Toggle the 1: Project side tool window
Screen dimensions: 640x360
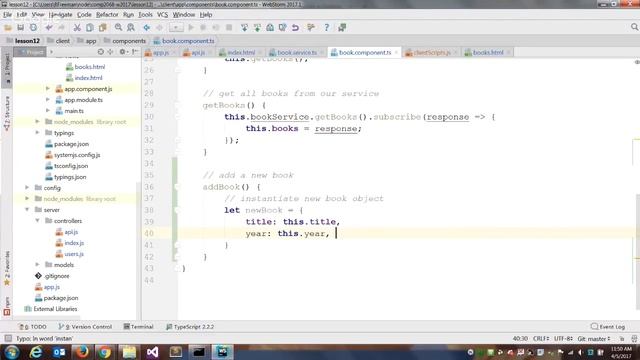(7, 69)
